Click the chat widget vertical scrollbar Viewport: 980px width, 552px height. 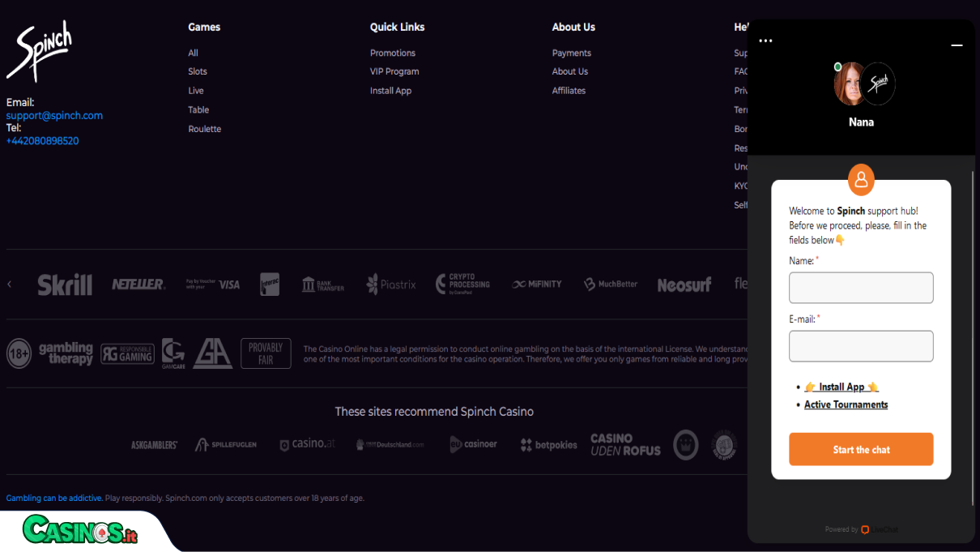(x=973, y=338)
